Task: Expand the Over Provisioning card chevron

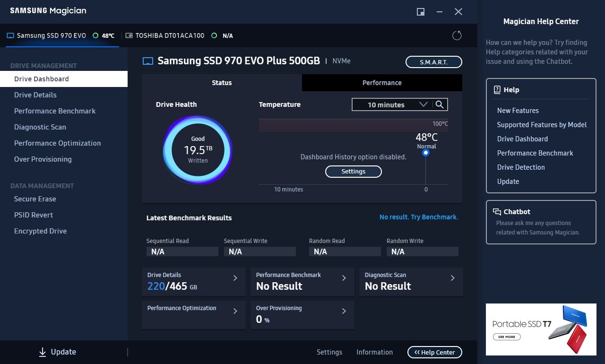Action: pyautogui.click(x=344, y=311)
